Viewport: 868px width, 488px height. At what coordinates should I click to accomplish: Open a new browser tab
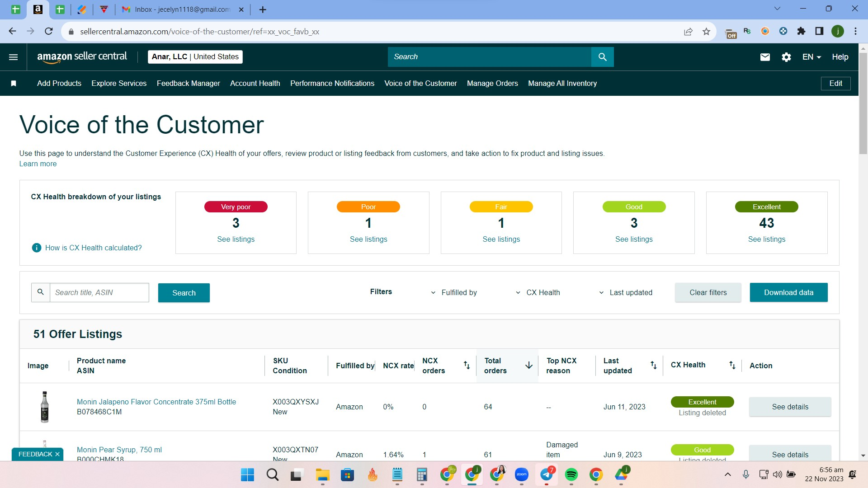coord(263,9)
